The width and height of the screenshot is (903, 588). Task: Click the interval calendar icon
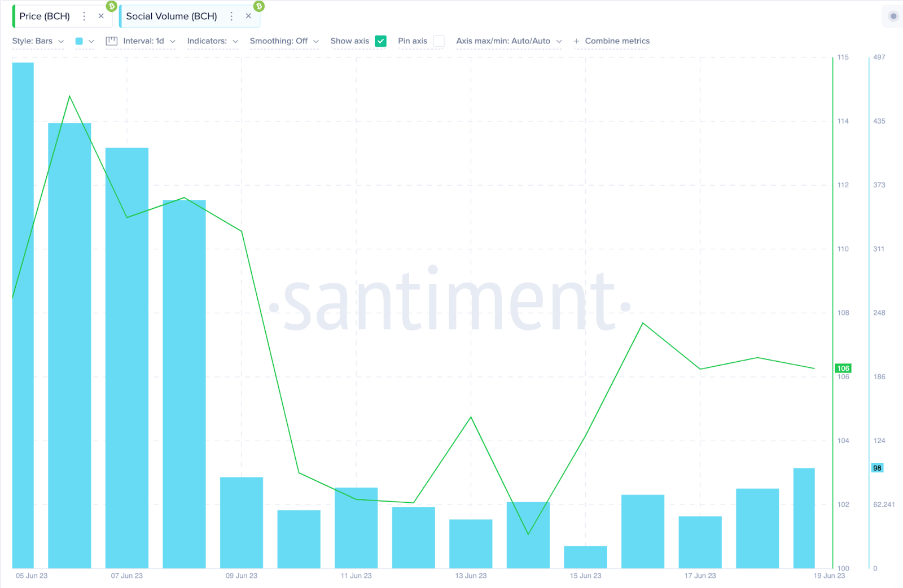[x=112, y=41]
